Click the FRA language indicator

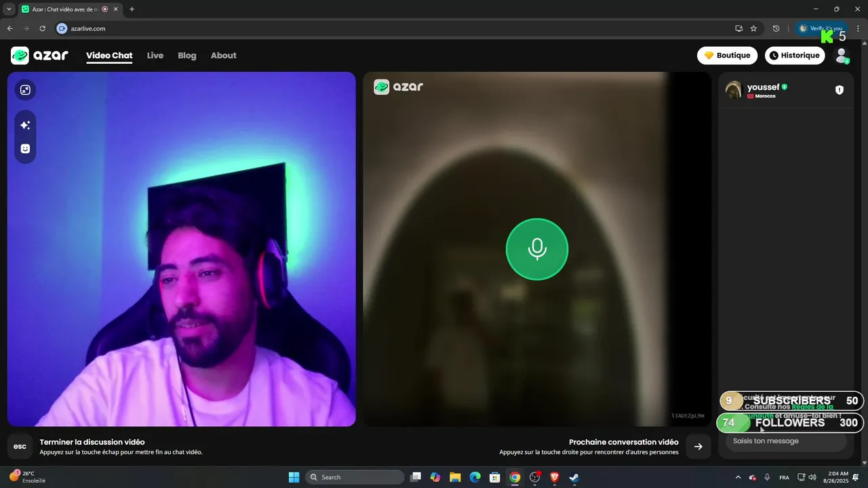point(784,478)
